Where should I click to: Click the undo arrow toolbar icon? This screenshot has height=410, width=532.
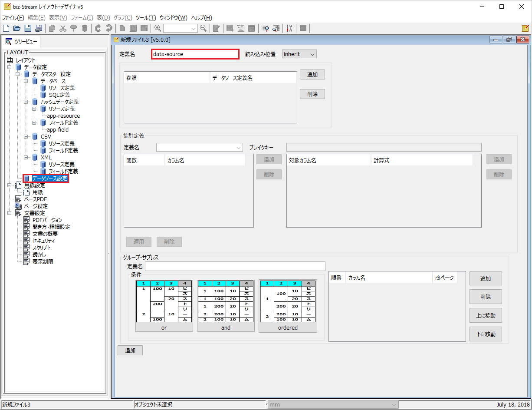(x=98, y=28)
